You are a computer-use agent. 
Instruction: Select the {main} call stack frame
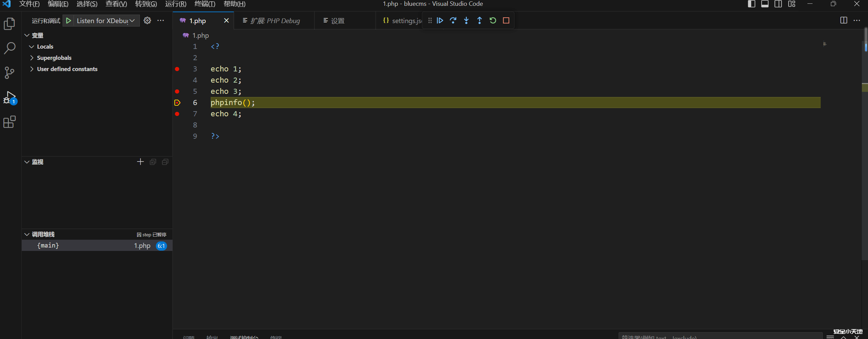(48, 245)
